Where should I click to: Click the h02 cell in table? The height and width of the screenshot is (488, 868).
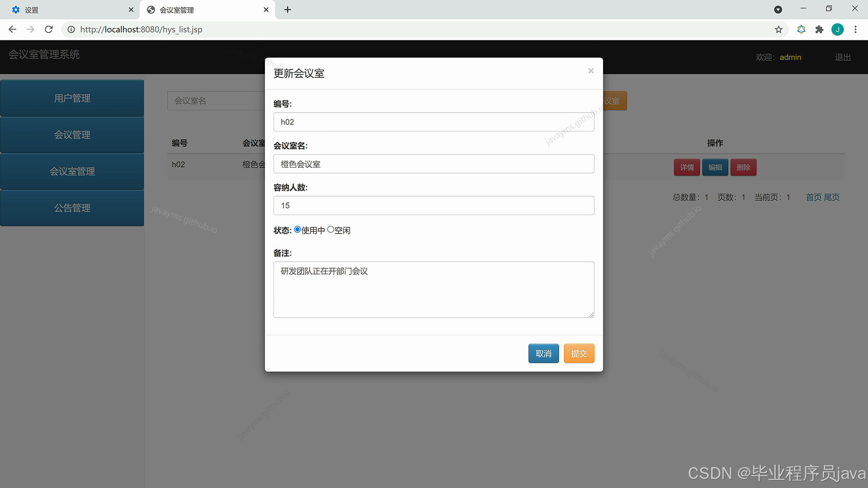178,164
